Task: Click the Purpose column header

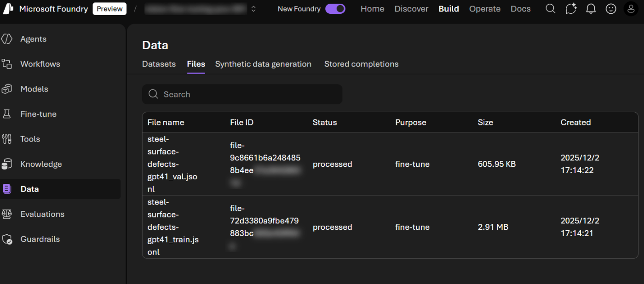Action: pyautogui.click(x=411, y=122)
